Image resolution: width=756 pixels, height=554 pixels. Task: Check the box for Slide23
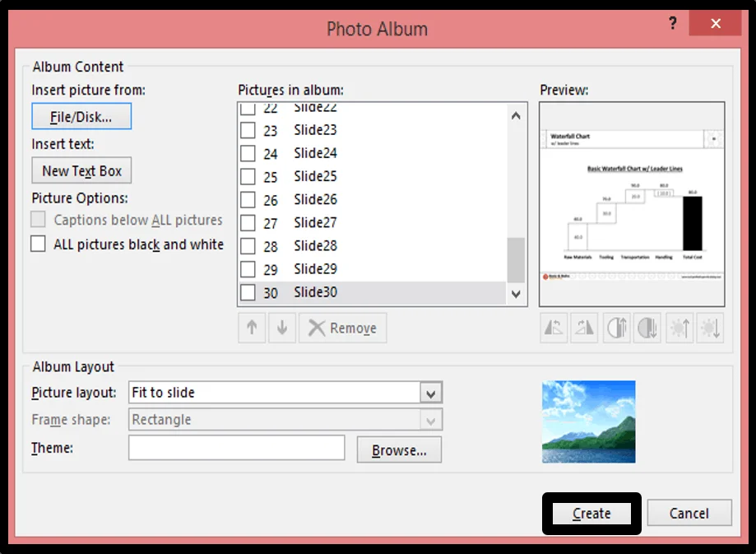click(248, 130)
